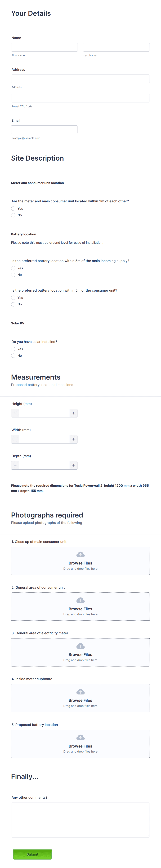Click the upload cloud icon under "Close up of main consumer unit"
The height and width of the screenshot is (868, 161).
[x=80, y=554]
